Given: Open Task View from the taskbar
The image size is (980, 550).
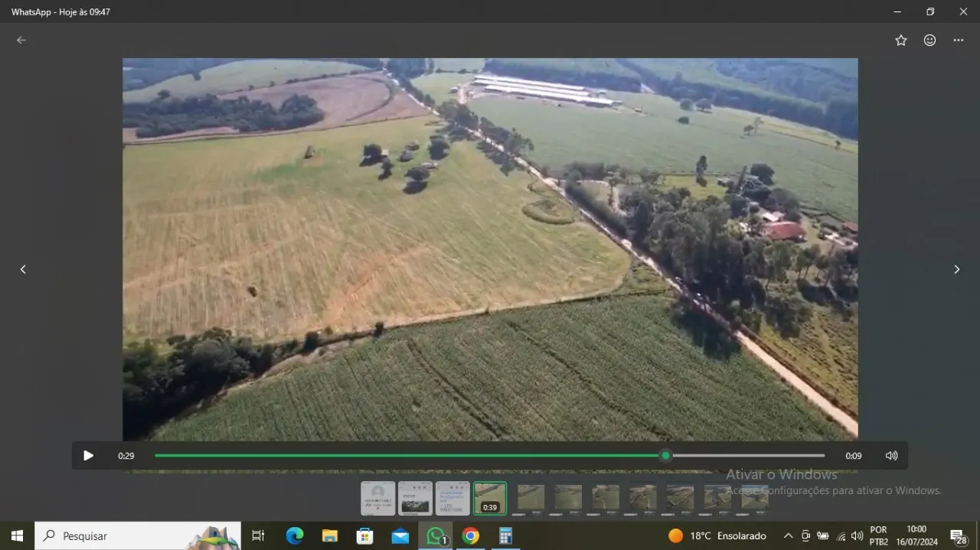Looking at the screenshot, I should [x=258, y=536].
